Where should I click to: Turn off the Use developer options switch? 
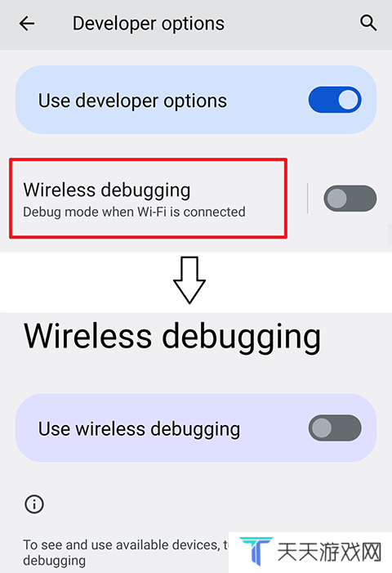335,100
